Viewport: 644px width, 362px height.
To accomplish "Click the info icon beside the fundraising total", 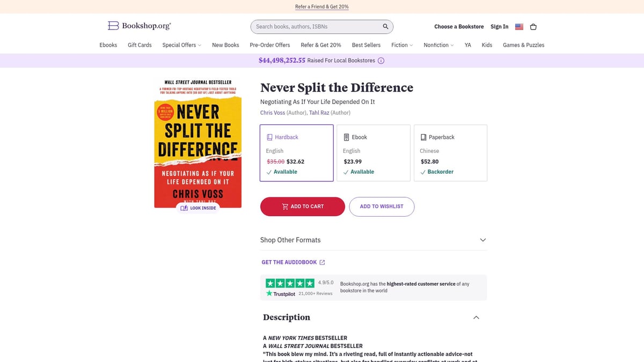I will coord(381,61).
